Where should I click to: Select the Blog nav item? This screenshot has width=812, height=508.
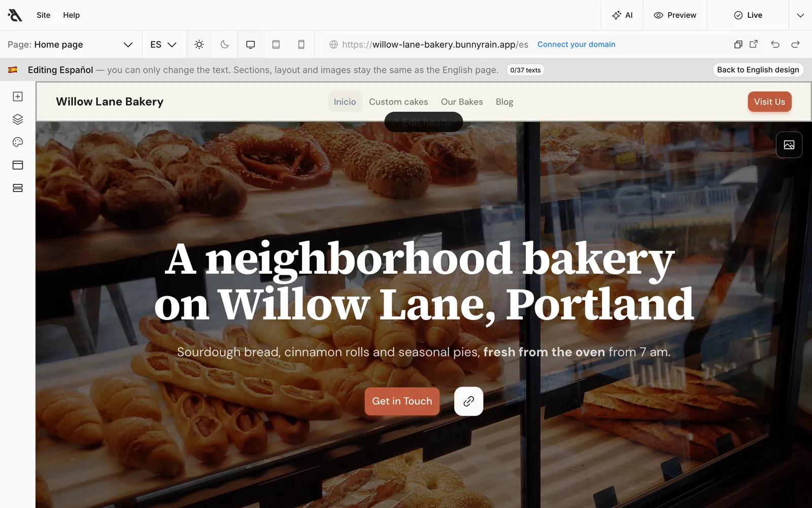tap(504, 102)
